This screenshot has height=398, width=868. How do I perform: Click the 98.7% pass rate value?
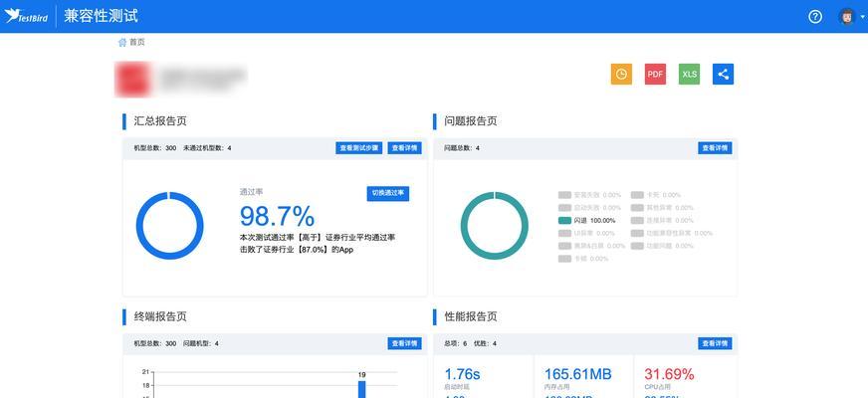point(277,216)
